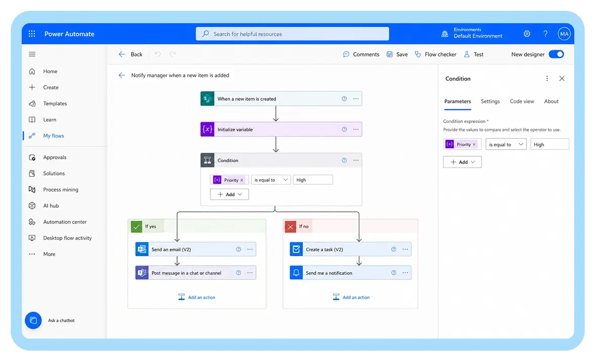The height and width of the screenshot is (364, 596).
Task: Open more options for Create a task (V2)
Action: [405, 250]
